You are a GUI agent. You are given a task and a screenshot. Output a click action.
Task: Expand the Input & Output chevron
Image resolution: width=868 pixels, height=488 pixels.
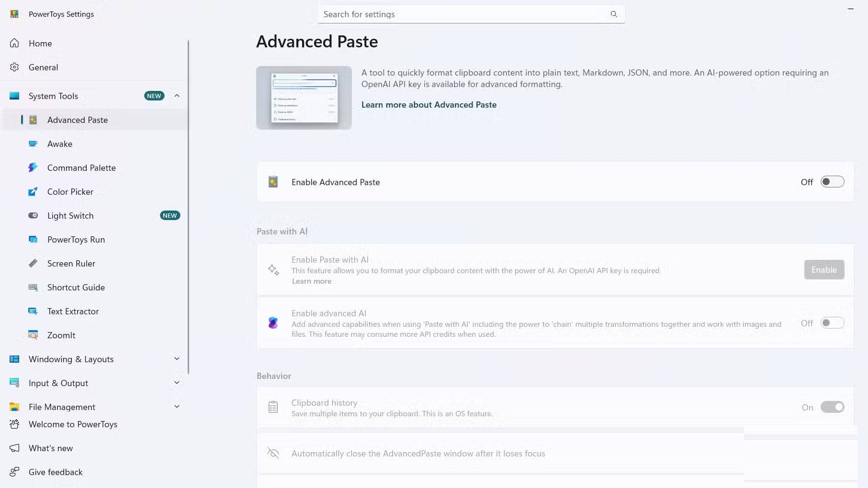tap(177, 383)
